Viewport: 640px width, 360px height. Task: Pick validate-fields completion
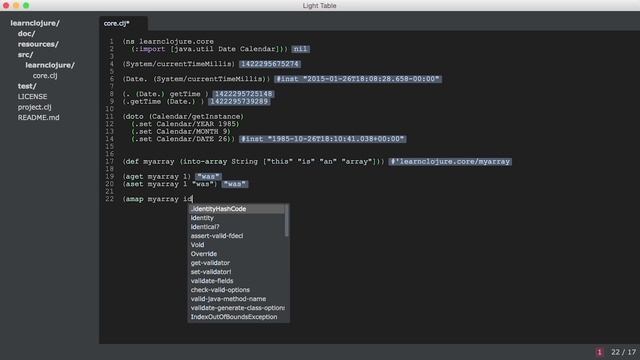click(237, 281)
